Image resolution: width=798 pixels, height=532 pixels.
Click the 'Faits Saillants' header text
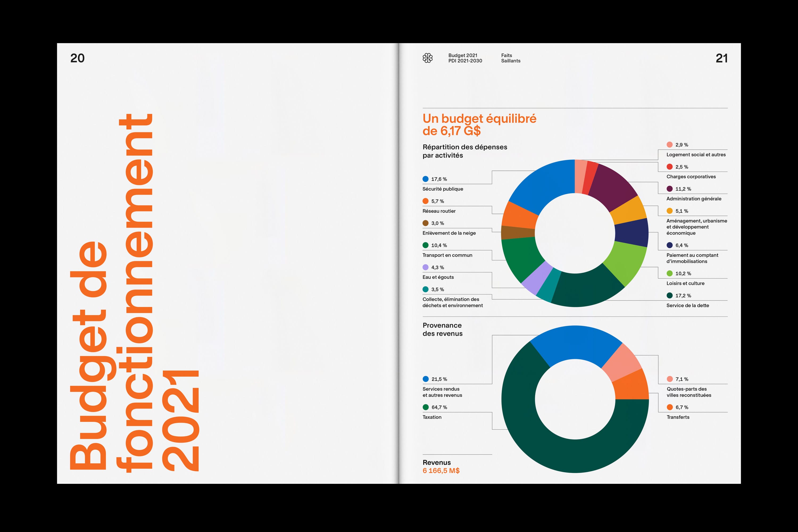pyautogui.click(x=511, y=58)
